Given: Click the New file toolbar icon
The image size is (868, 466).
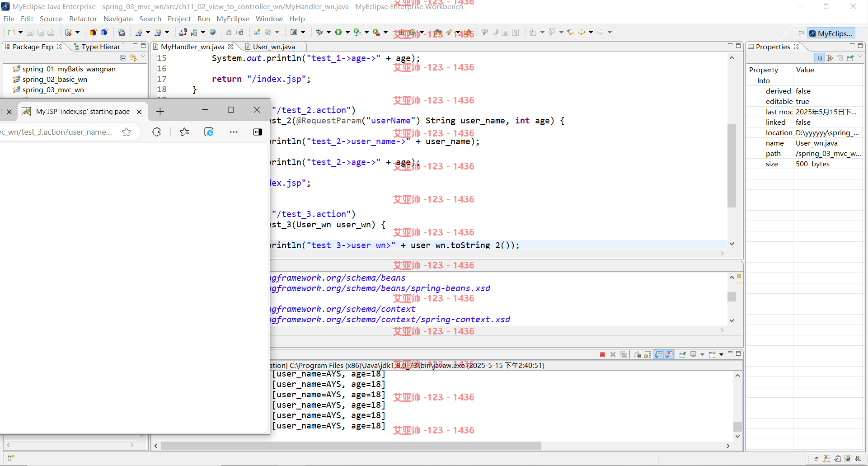Looking at the screenshot, I should point(11,32).
